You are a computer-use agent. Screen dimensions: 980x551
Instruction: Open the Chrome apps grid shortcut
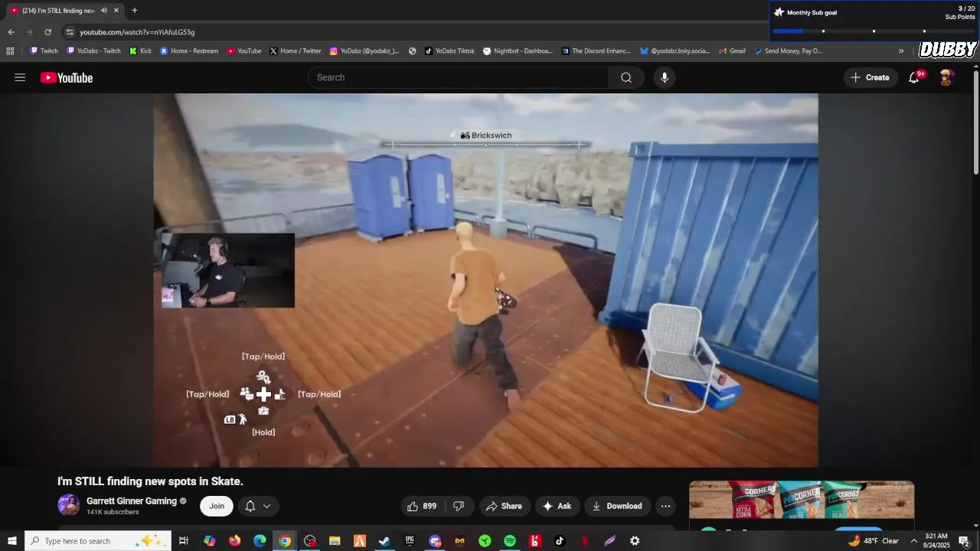pos(10,51)
